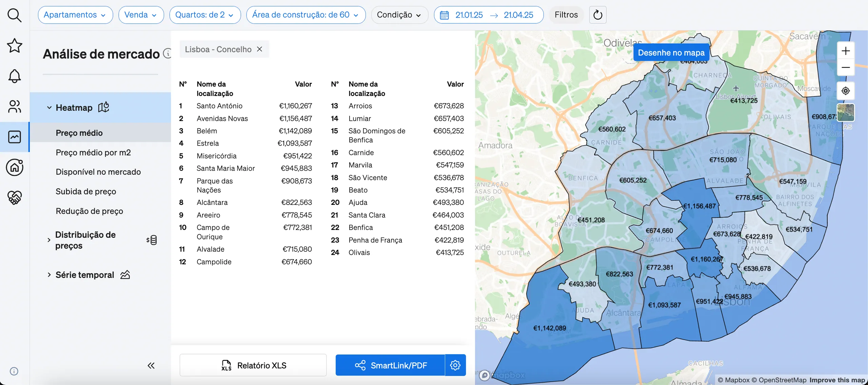This screenshot has height=385, width=868.
Task: Click info icon next to Análise de mercado
Action: point(167,53)
